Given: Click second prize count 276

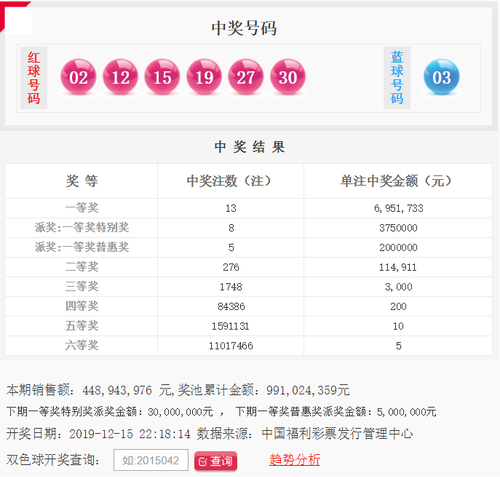Looking at the screenshot, I should (x=231, y=267).
